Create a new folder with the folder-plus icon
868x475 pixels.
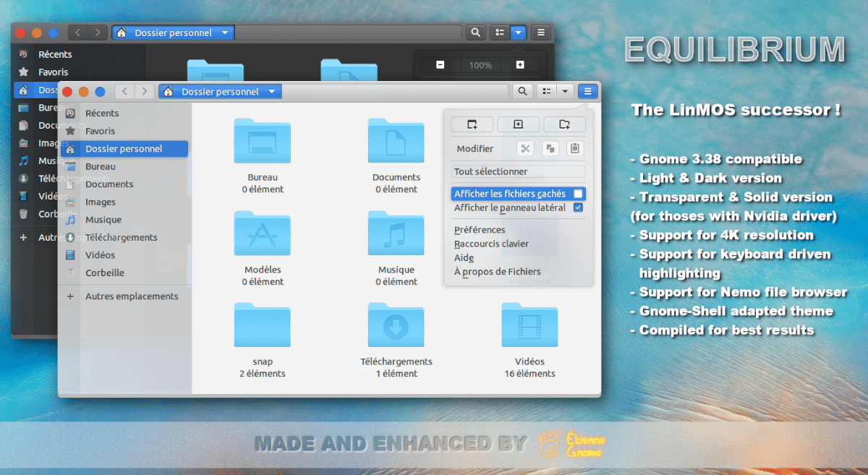click(x=564, y=124)
